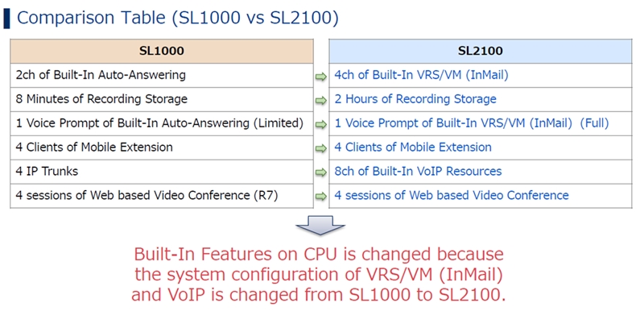Image resolution: width=644 pixels, height=328 pixels.
Task: Click the Comparison Table slide title
Action: click(178, 18)
